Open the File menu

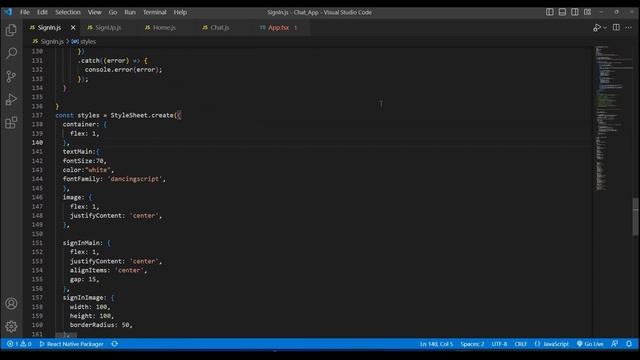(x=25, y=12)
